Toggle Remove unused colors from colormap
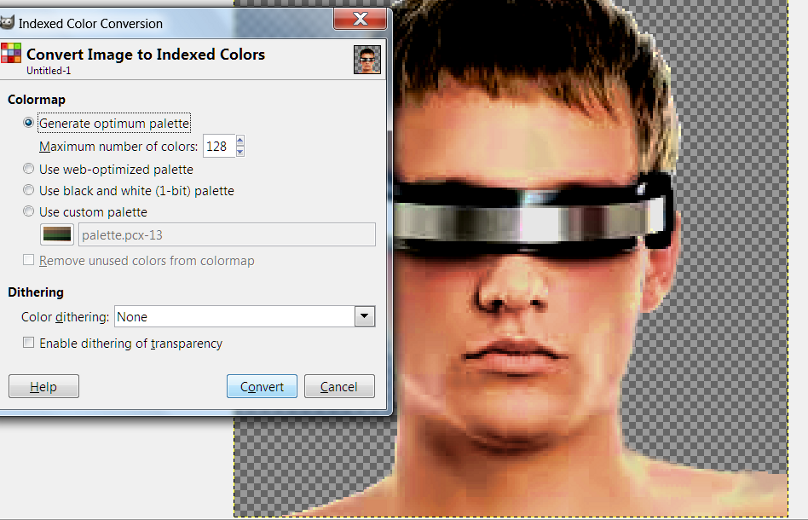 click(x=29, y=261)
